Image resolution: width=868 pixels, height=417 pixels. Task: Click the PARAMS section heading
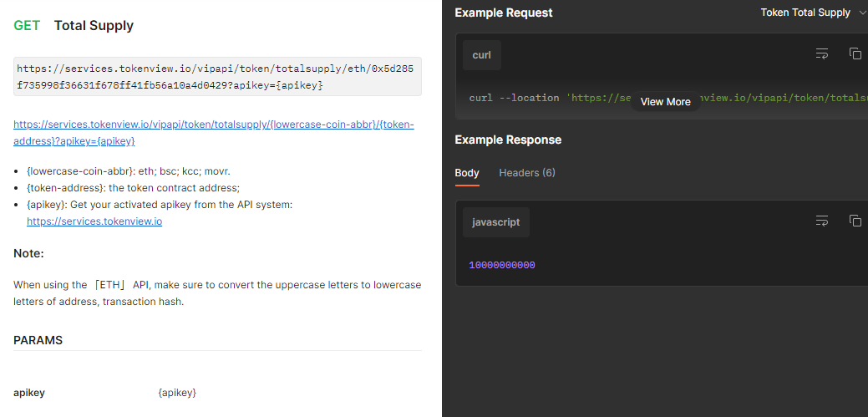(x=38, y=340)
